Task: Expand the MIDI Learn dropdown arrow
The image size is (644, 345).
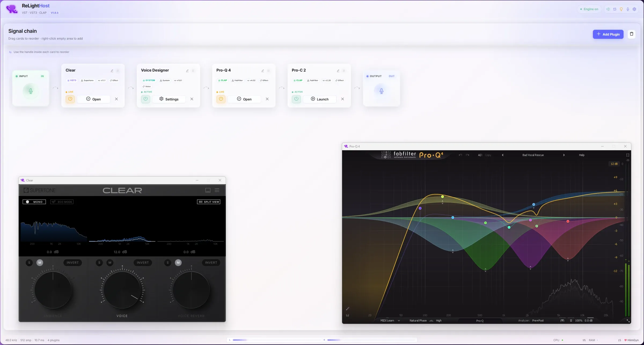Action: tap(399, 321)
